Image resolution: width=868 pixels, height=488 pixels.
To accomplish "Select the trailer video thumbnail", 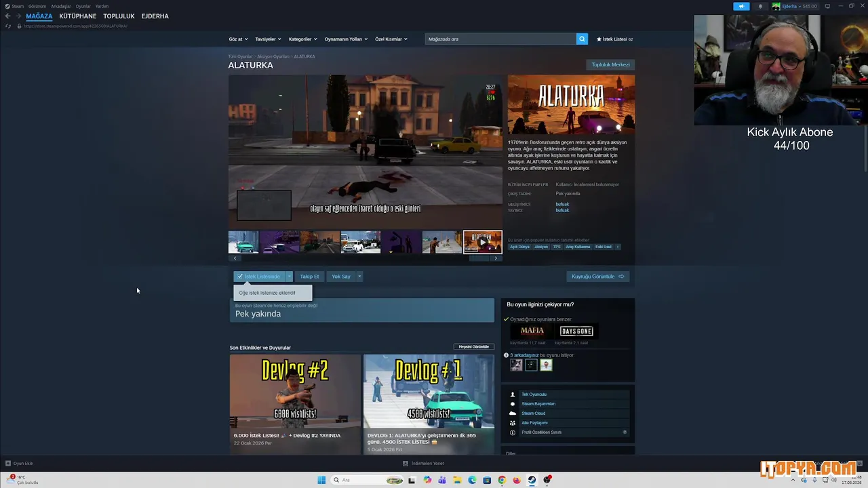I will click(482, 242).
